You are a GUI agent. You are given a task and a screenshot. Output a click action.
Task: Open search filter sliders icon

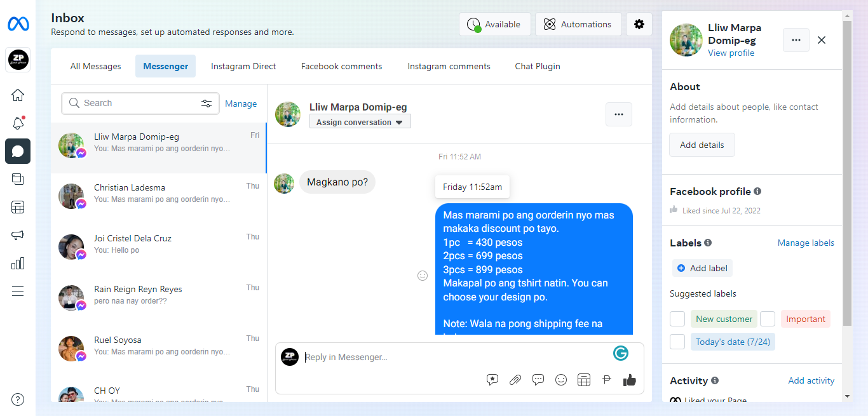pos(207,104)
